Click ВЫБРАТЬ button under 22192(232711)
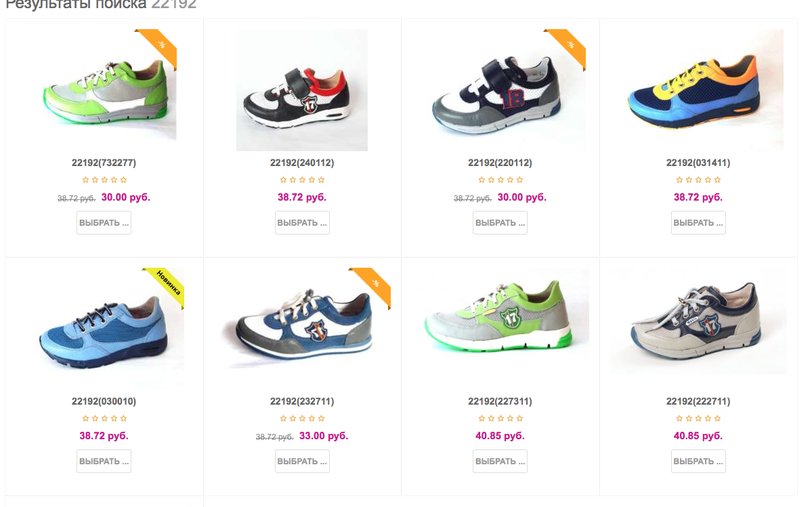Viewport: 812px width, 507px height. click(303, 462)
